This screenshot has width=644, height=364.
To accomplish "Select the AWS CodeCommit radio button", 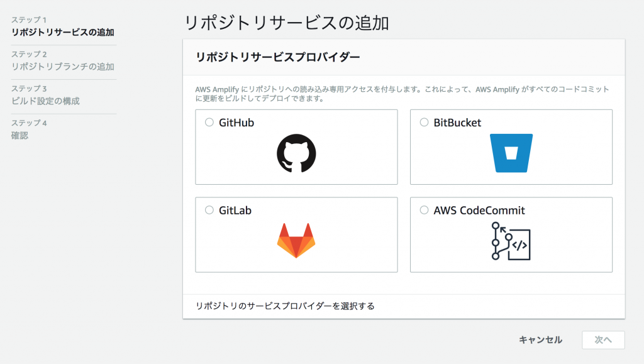I will pos(425,210).
